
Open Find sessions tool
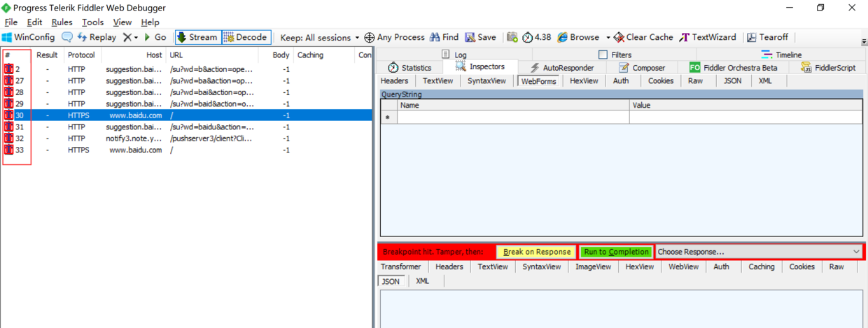pyautogui.click(x=444, y=37)
